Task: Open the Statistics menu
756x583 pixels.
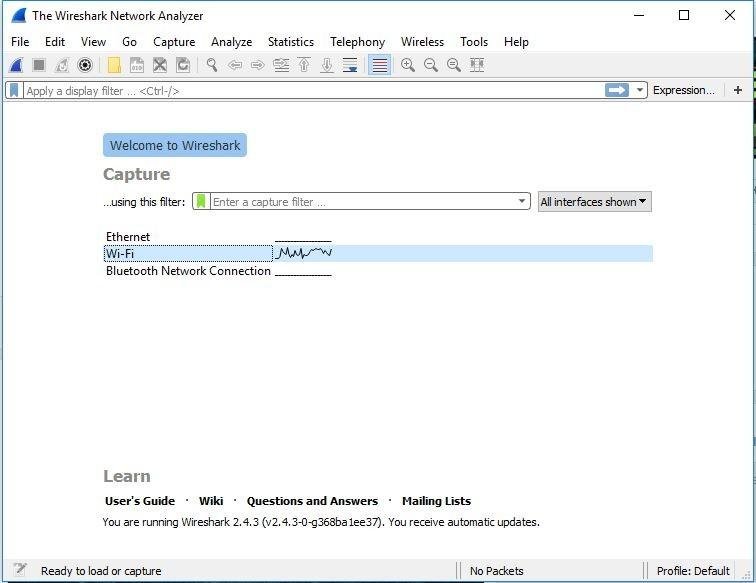Action: point(291,42)
